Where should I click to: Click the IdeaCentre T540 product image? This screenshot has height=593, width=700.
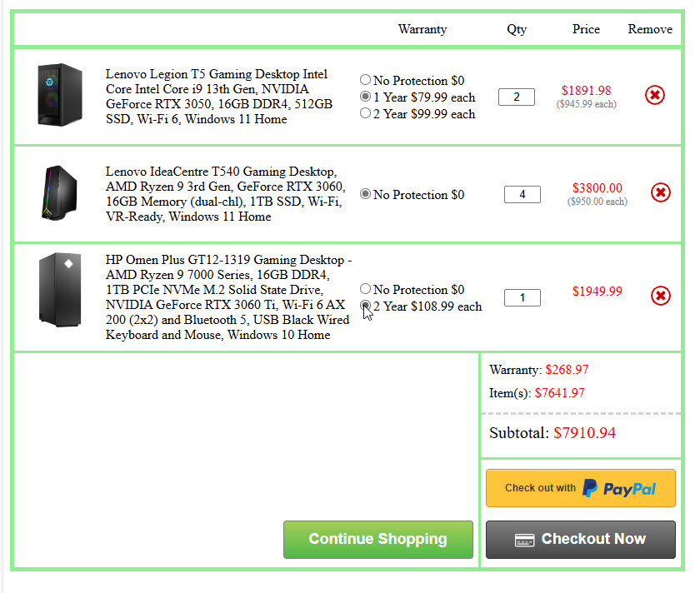(60, 193)
